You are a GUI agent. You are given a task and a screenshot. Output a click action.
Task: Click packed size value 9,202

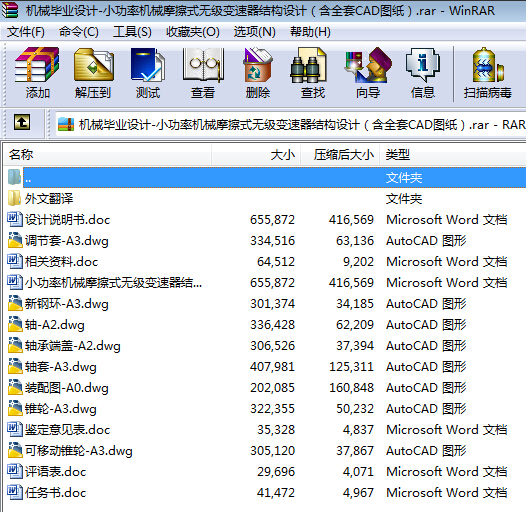[358, 262]
